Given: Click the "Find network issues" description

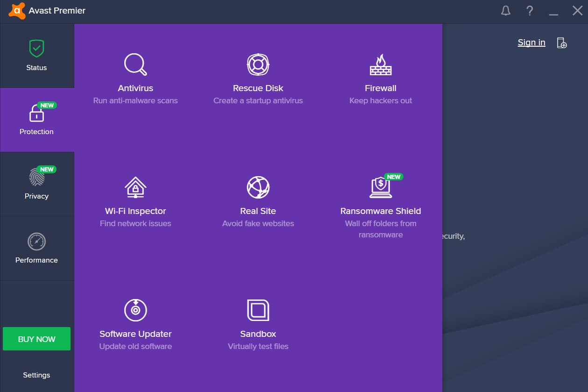Looking at the screenshot, I should tap(135, 223).
